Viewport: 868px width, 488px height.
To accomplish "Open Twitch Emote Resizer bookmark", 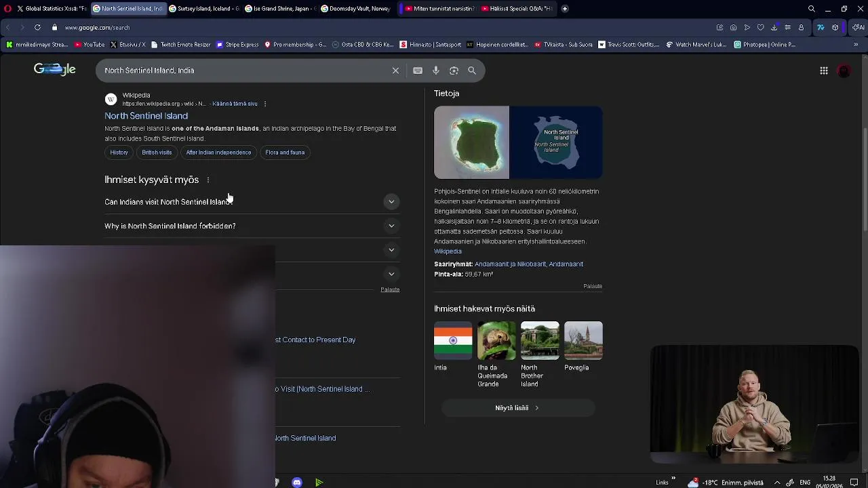I will [x=180, y=45].
